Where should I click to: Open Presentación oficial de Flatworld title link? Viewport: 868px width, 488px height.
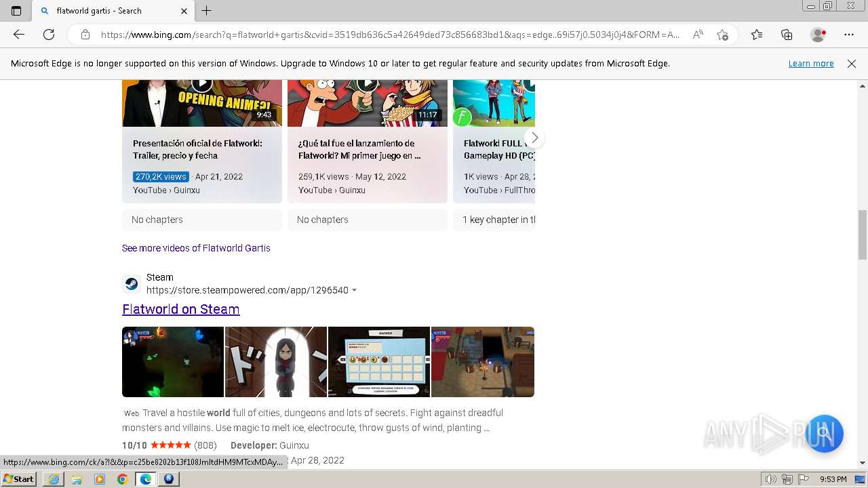coord(197,149)
